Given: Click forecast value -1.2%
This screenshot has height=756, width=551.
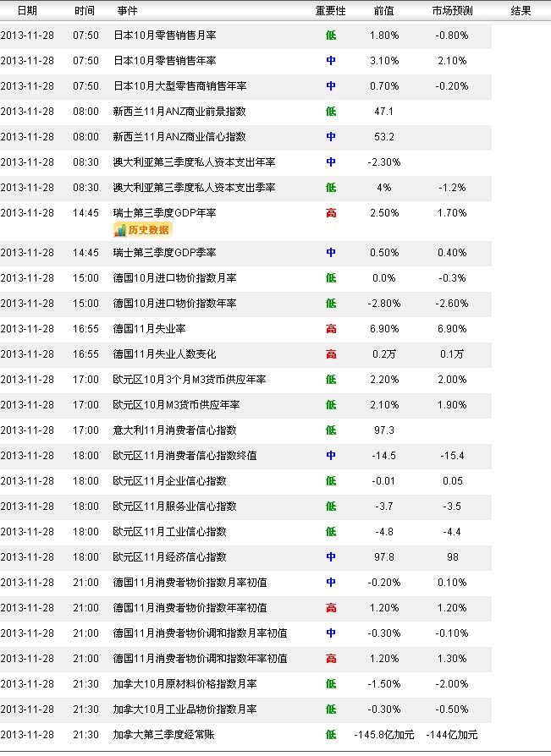Looking at the screenshot, I should [452, 188].
